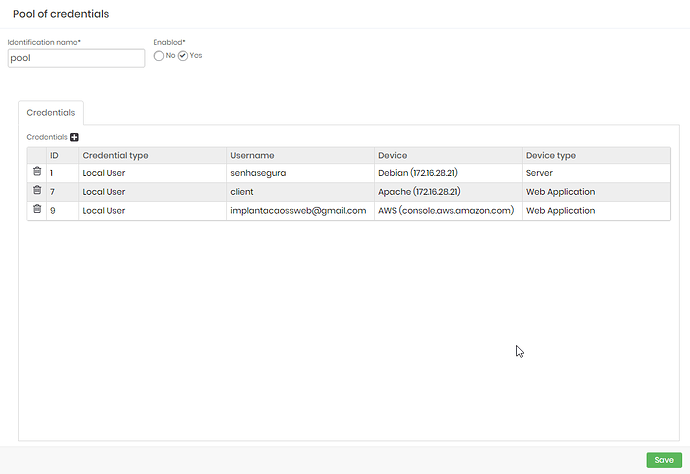Click Local User in row ID 1
The width and height of the screenshot is (690, 474).
pos(152,173)
